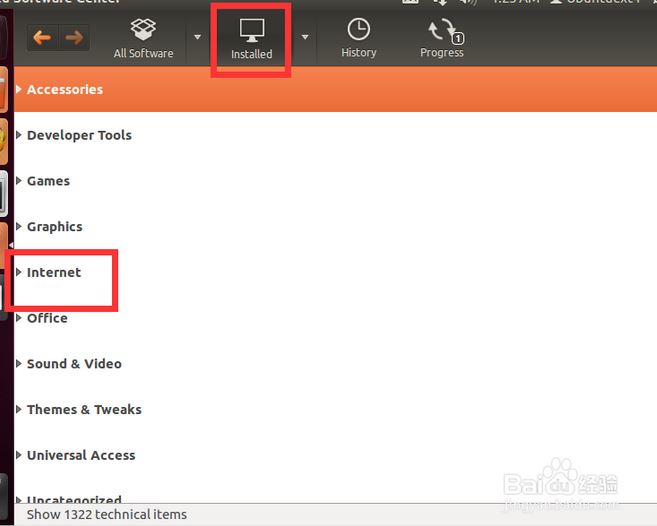The width and height of the screenshot is (657, 526).
Task: Select the Accessories category row
Action: coord(335,89)
